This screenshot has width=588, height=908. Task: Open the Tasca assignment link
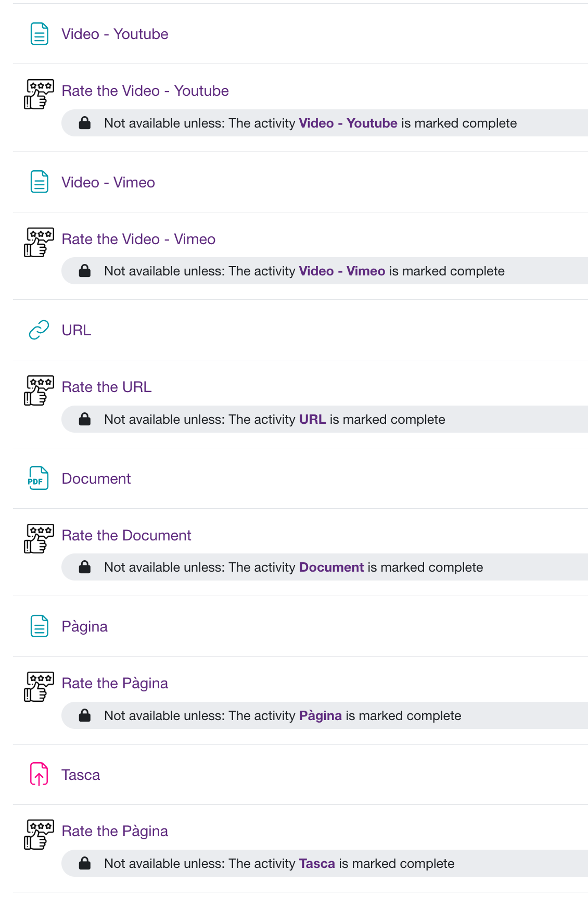click(81, 775)
